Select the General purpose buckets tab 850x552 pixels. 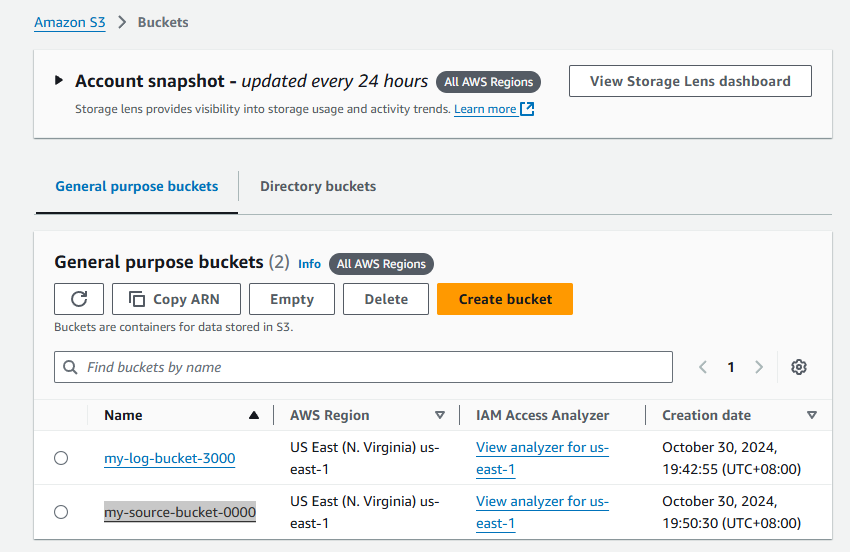(136, 186)
